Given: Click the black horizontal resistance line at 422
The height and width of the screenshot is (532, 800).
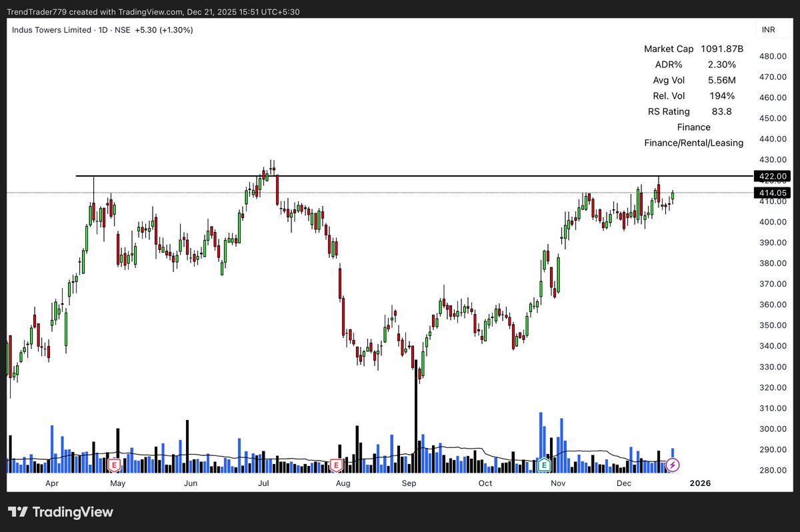Looking at the screenshot, I should (x=413, y=176).
